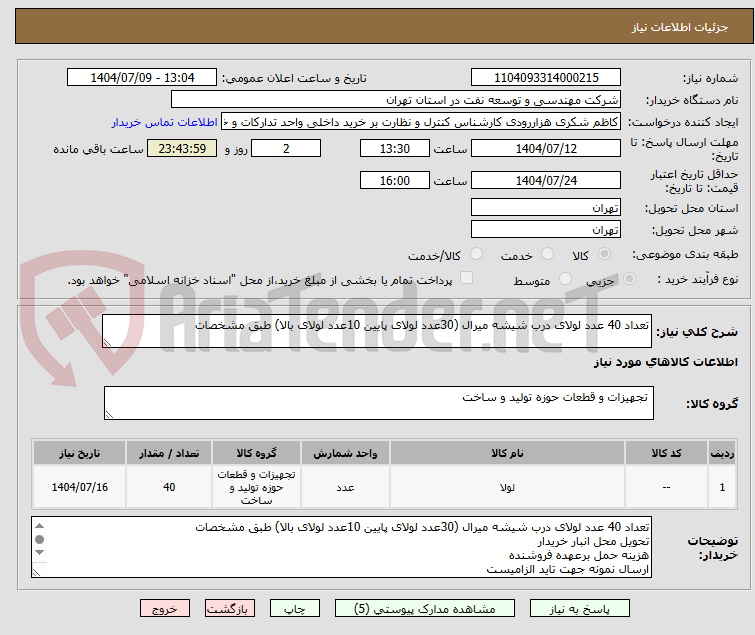Click the need date cell 1404/07/16
755x635 pixels.
pos(79,487)
